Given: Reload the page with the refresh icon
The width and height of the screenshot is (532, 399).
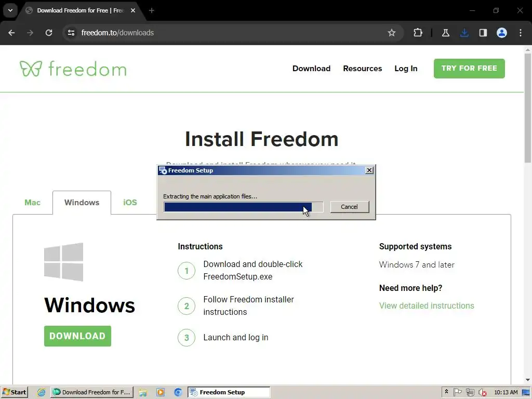Looking at the screenshot, I should point(49,33).
